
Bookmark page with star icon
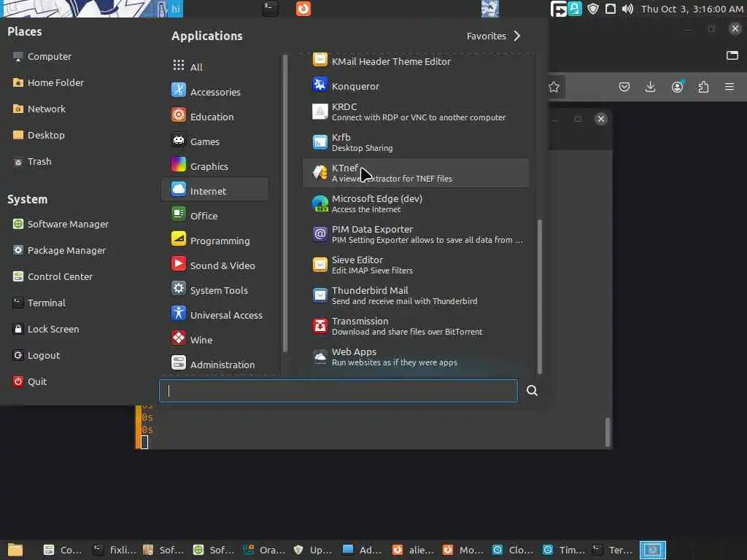(554, 87)
